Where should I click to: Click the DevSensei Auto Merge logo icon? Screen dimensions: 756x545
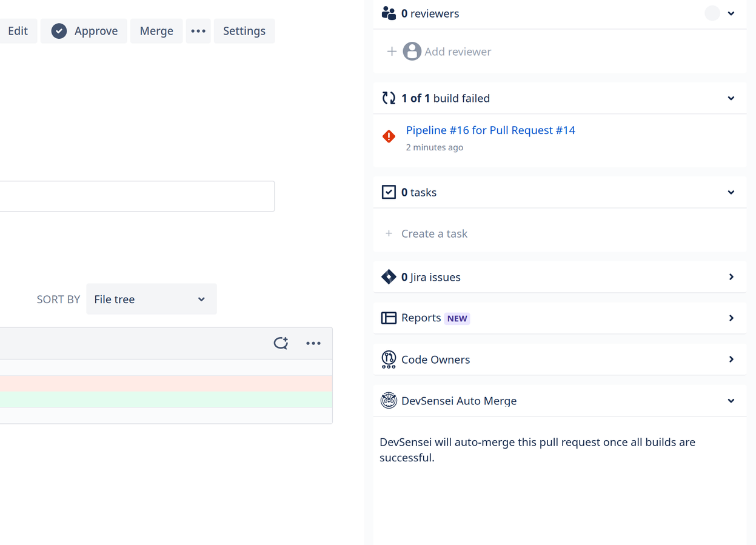389,401
